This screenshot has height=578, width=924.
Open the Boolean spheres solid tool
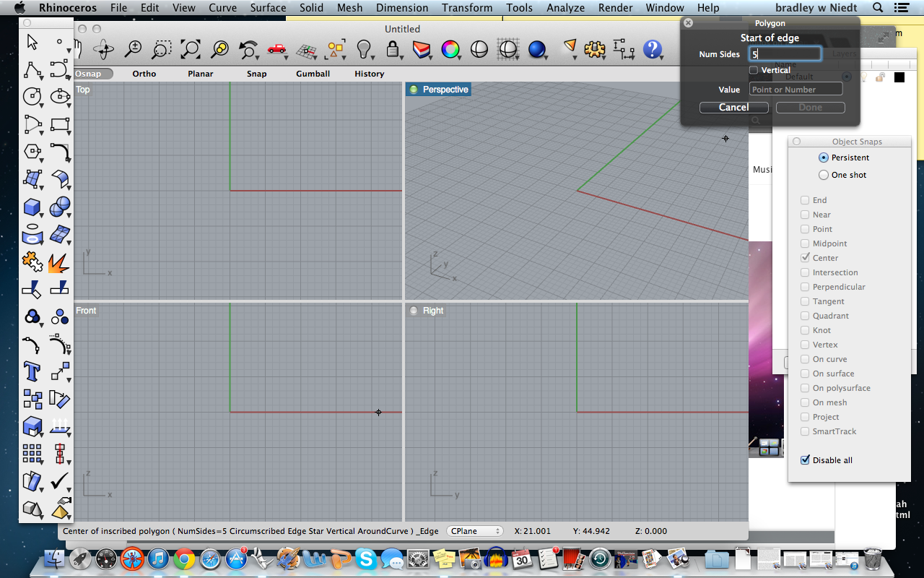click(59, 207)
